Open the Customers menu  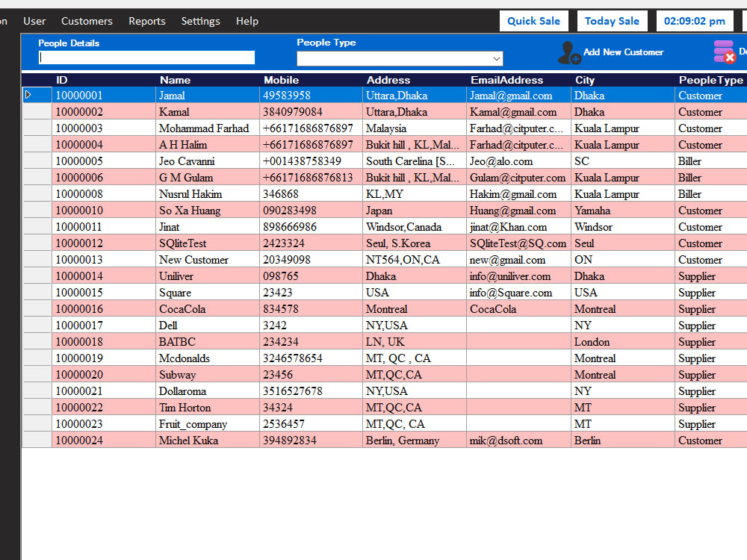[87, 21]
